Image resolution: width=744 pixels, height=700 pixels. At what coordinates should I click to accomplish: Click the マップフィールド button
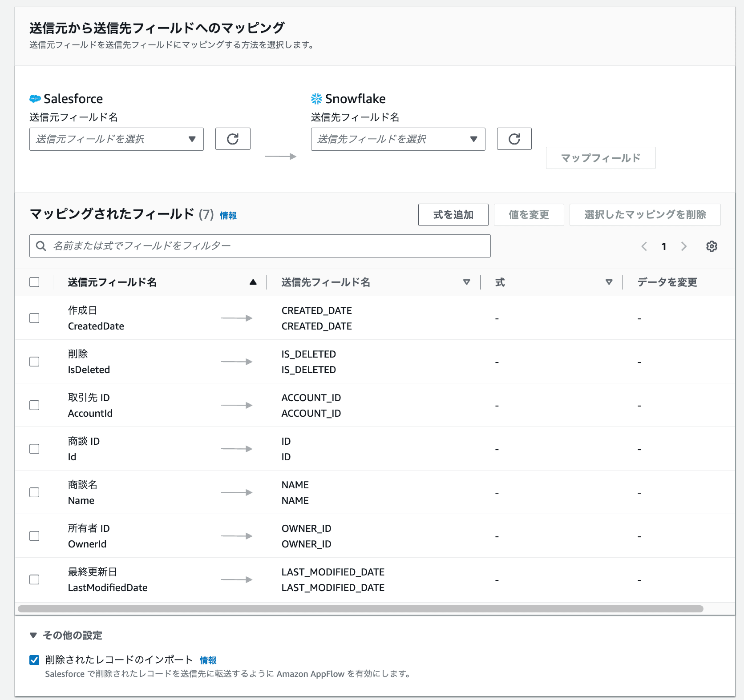[x=601, y=158]
